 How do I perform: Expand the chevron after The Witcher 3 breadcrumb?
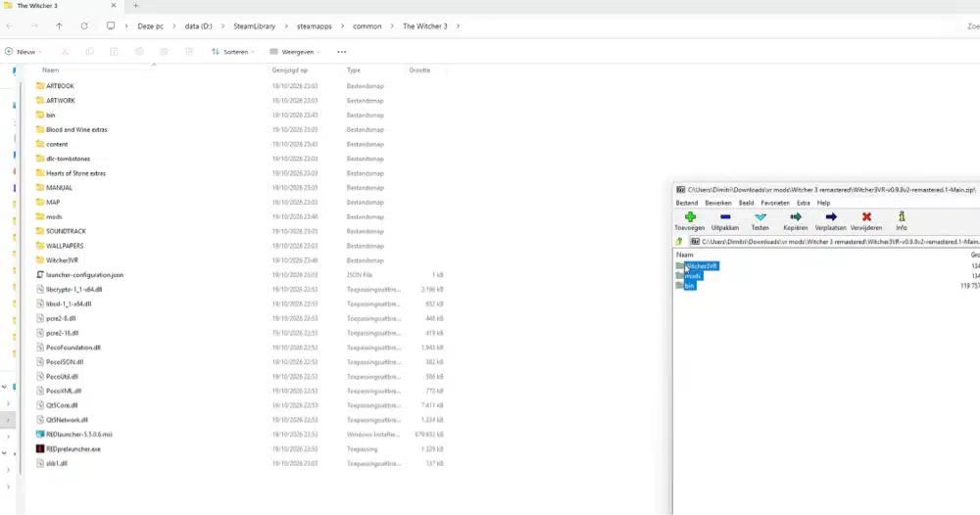point(458,26)
